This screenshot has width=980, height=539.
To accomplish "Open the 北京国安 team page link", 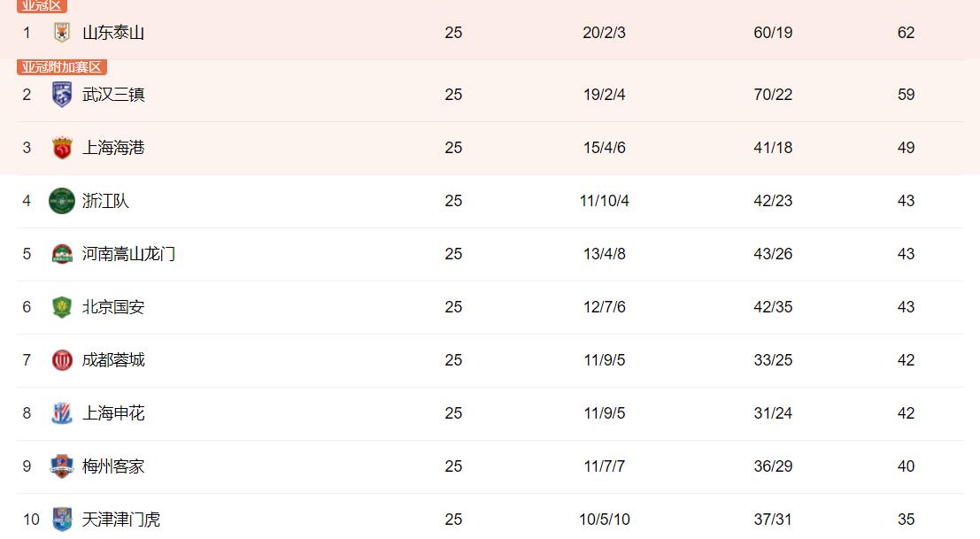I will point(113,306).
